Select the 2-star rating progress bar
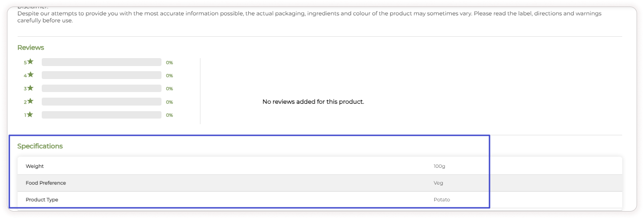The image size is (644, 219). tap(101, 101)
